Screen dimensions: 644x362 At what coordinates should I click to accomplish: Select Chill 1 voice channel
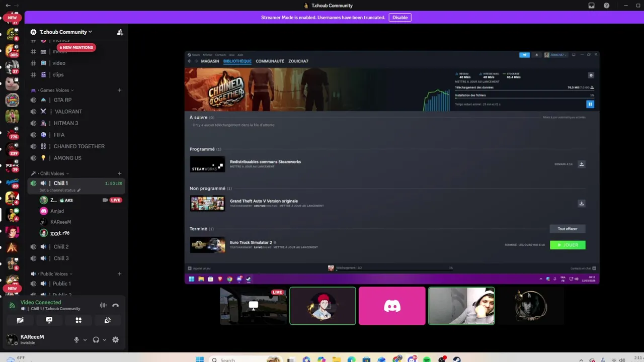tap(76, 183)
